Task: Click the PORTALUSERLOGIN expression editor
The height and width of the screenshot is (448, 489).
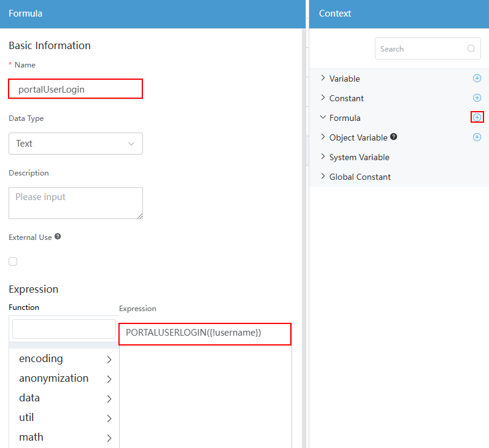Action: point(205,334)
